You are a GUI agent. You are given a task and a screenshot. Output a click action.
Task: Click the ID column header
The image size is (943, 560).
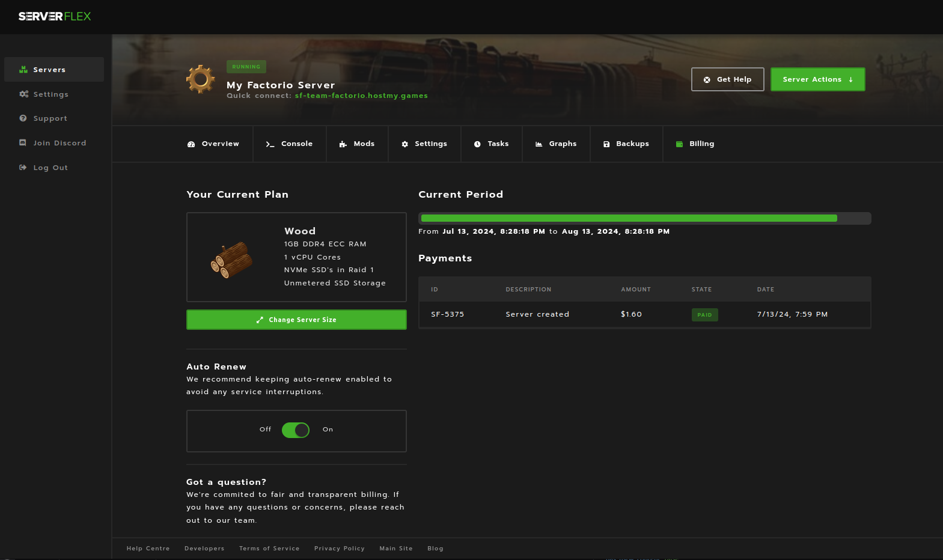[x=435, y=290]
